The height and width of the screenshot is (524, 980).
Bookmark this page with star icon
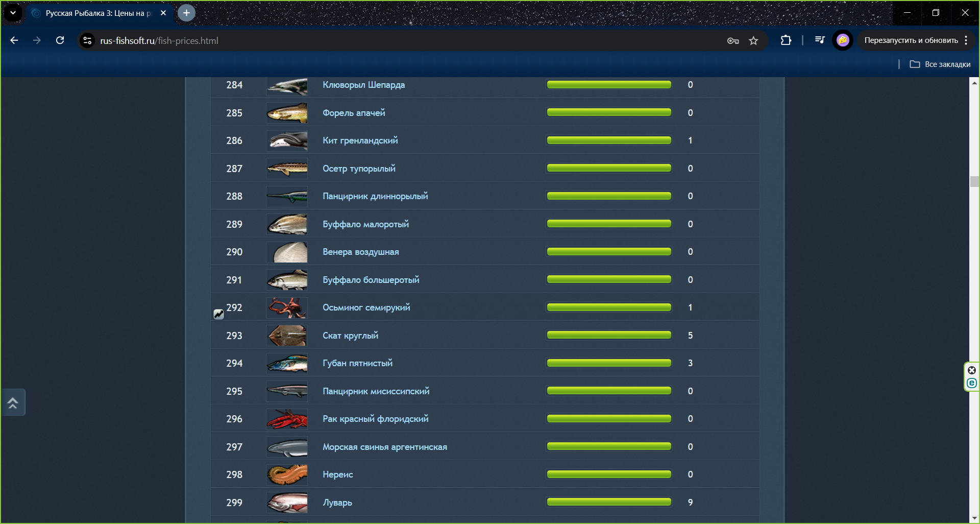click(753, 41)
